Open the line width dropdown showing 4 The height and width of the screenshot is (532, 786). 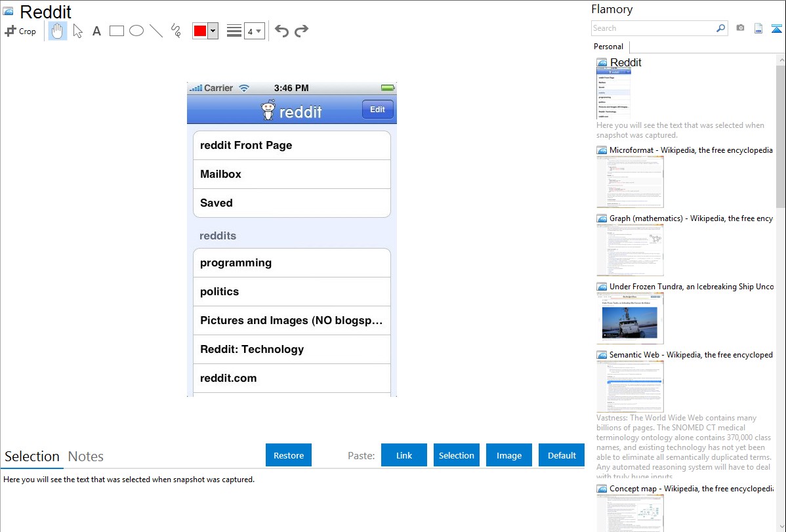(x=255, y=31)
